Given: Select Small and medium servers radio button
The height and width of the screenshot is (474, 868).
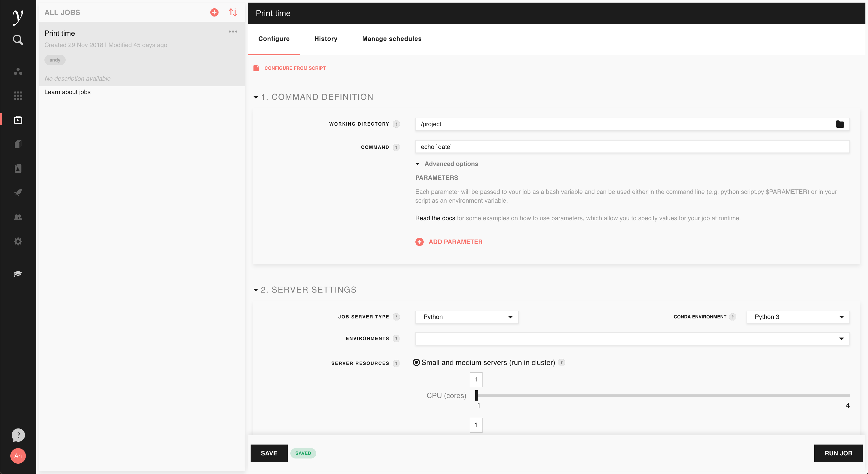Looking at the screenshot, I should [416, 362].
